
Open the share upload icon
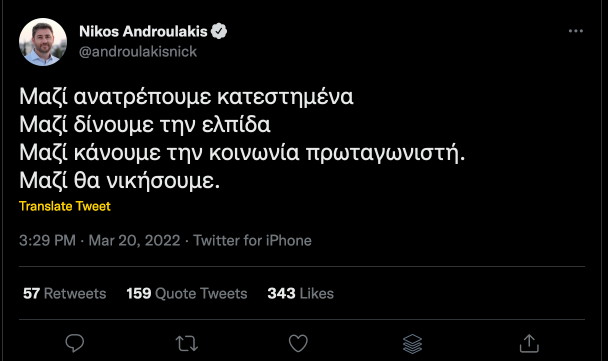coord(529,344)
